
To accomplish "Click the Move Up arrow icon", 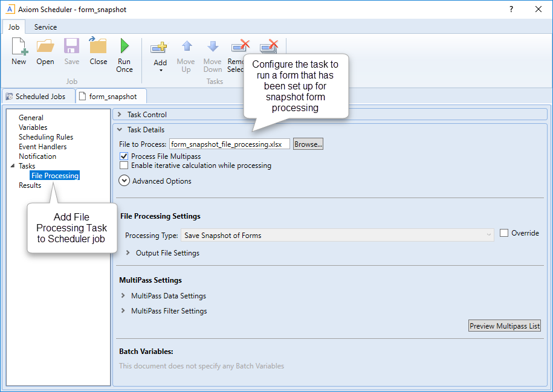I will 186,47.
